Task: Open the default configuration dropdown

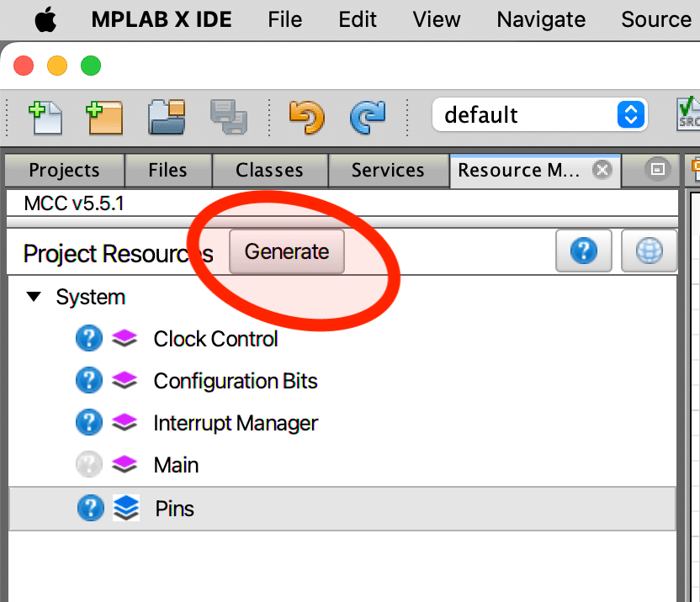Action: [x=540, y=114]
